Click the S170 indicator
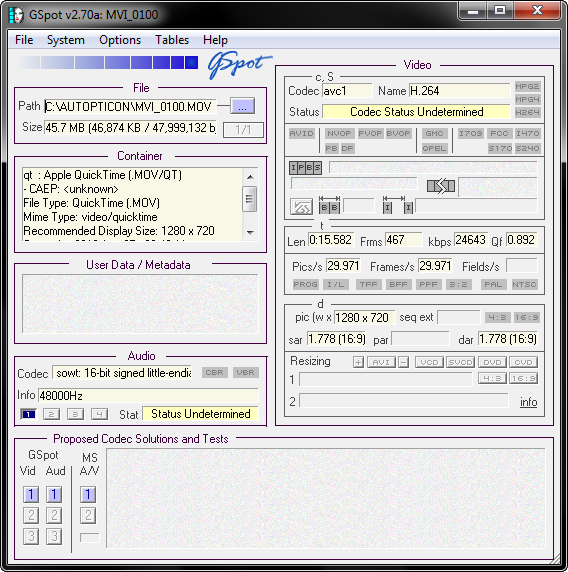This screenshot has height=572, width=568. coord(500,148)
